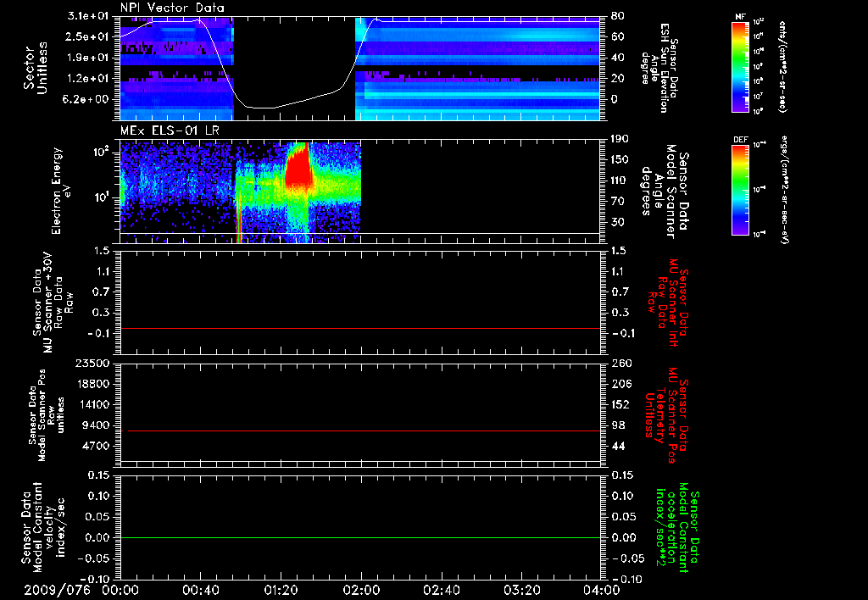Click the 18800 scanner position tick label
The image size is (868, 600).
click(92, 384)
